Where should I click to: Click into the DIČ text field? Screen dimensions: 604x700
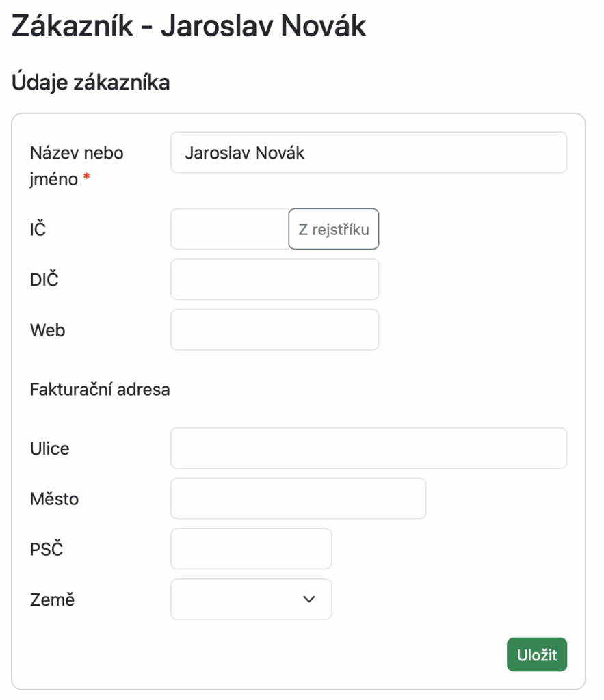tap(274, 280)
